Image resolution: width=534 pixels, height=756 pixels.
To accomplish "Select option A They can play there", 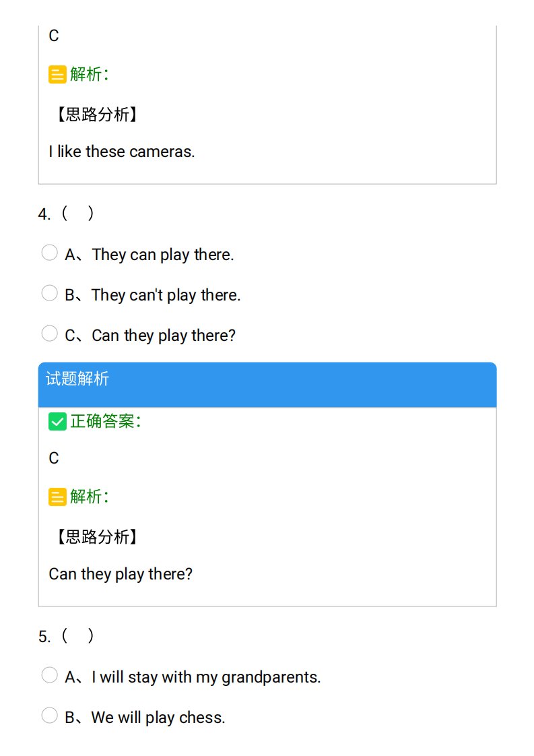I will [49, 253].
